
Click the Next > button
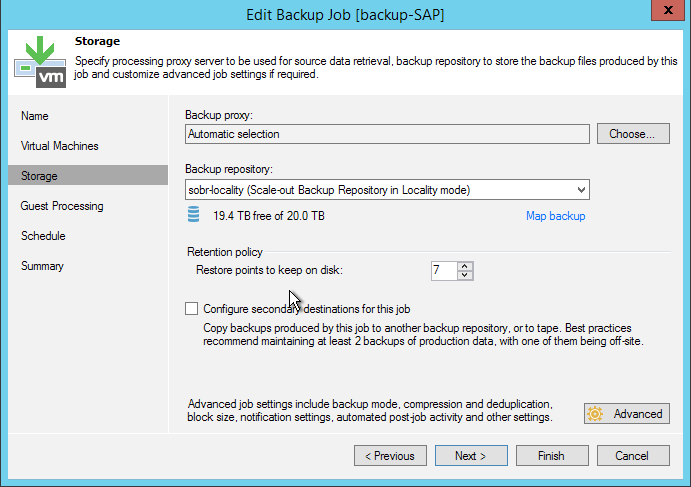(470, 456)
